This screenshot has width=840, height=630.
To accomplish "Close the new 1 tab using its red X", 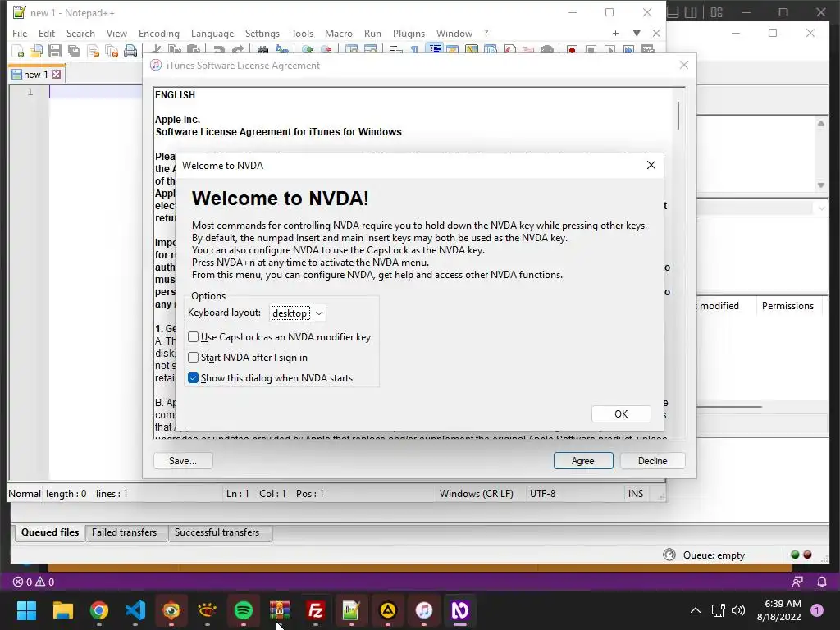I will (x=57, y=74).
